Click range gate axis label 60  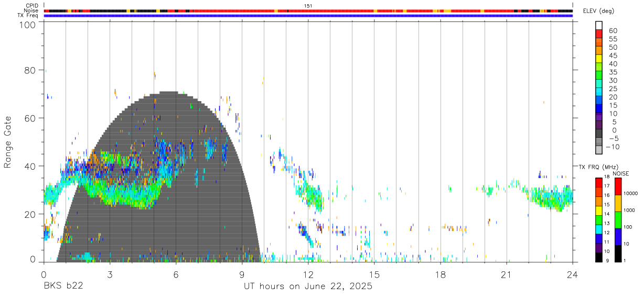[30, 118]
